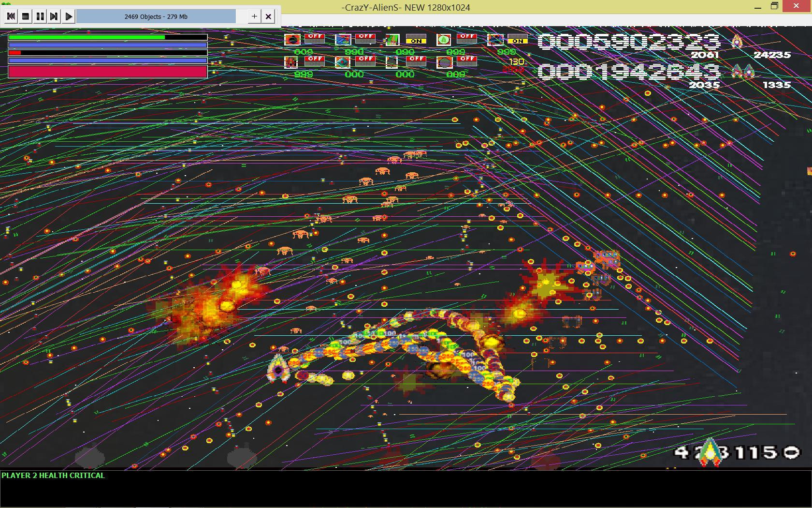The width and height of the screenshot is (812, 508).
Task: Stop the program with the stop button
Action: (26, 16)
